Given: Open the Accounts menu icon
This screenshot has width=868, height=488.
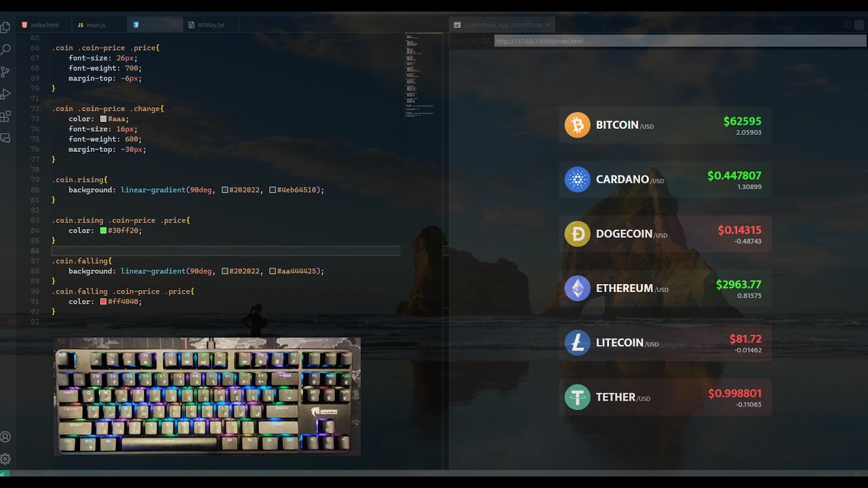Looking at the screenshot, I should pyautogui.click(x=5, y=436).
